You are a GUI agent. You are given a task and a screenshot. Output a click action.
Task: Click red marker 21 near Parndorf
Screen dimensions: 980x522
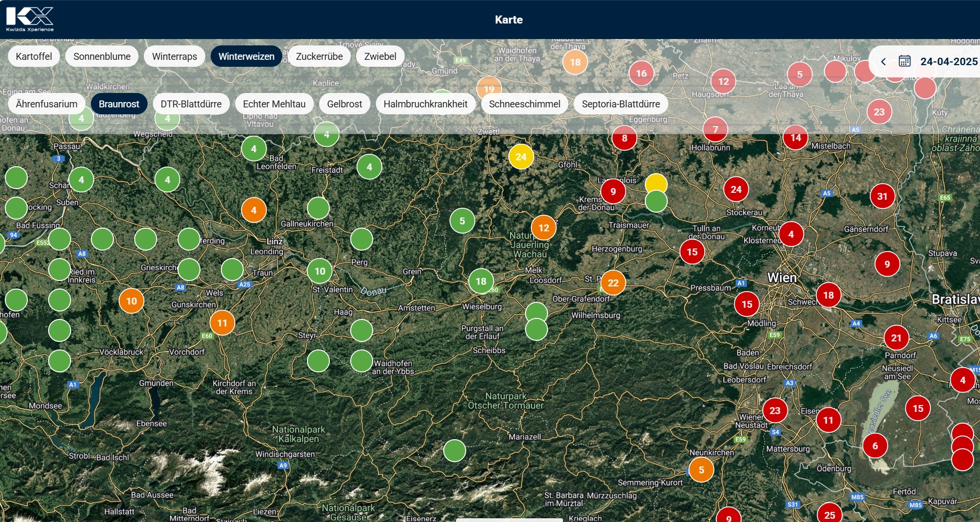pos(896,338)
